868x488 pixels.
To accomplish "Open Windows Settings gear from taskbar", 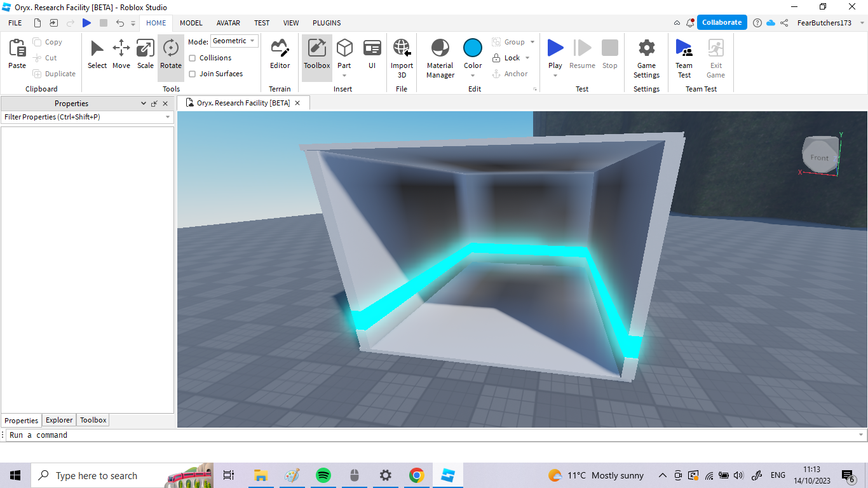I will click(x=385, y=475).
